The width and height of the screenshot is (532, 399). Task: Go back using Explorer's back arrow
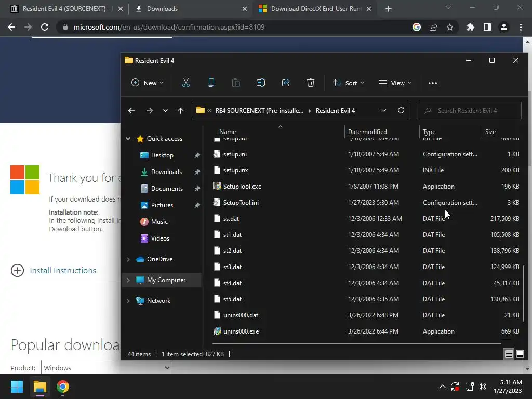[x=131, y=111]
